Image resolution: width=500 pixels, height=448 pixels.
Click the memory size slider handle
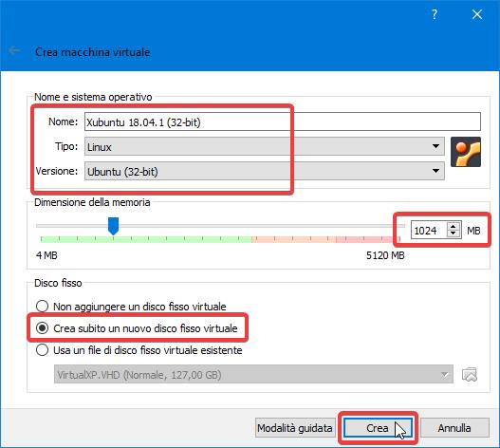click(113, 226)
